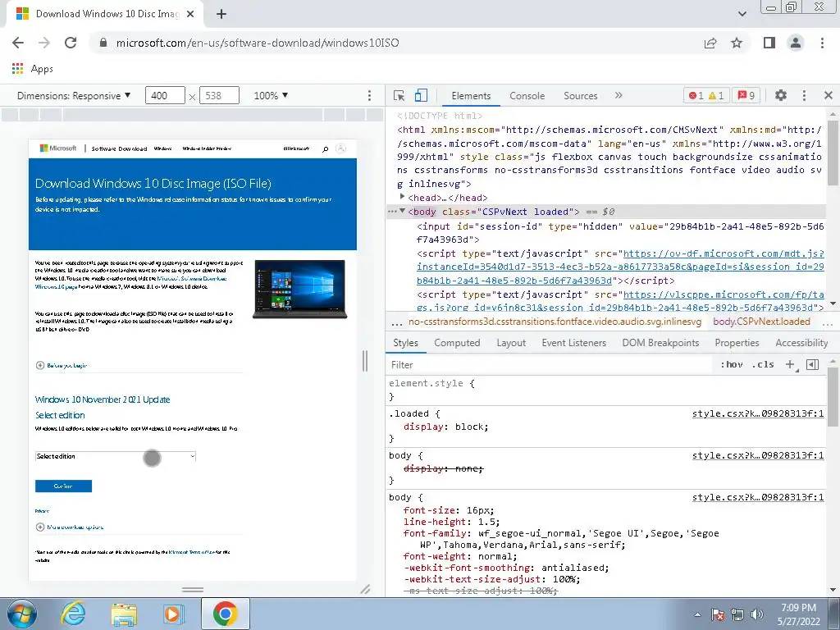Open the DOM Breakpoints tab
The image size is (840, 630).
click(x=660, y=343)
